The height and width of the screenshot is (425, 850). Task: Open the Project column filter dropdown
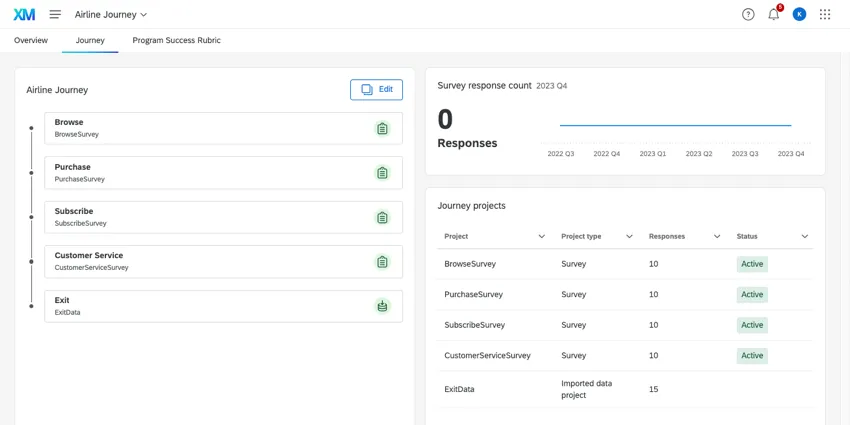point(542,237)
